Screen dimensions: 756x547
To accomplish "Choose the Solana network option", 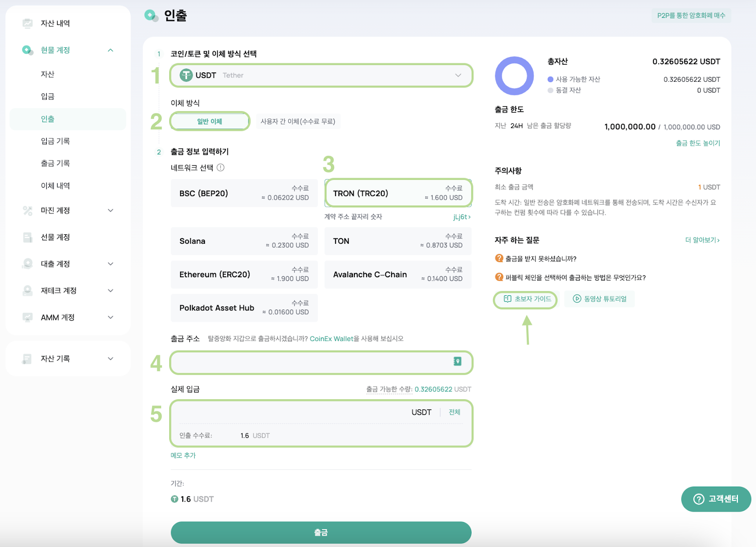I will pos(244,241).
